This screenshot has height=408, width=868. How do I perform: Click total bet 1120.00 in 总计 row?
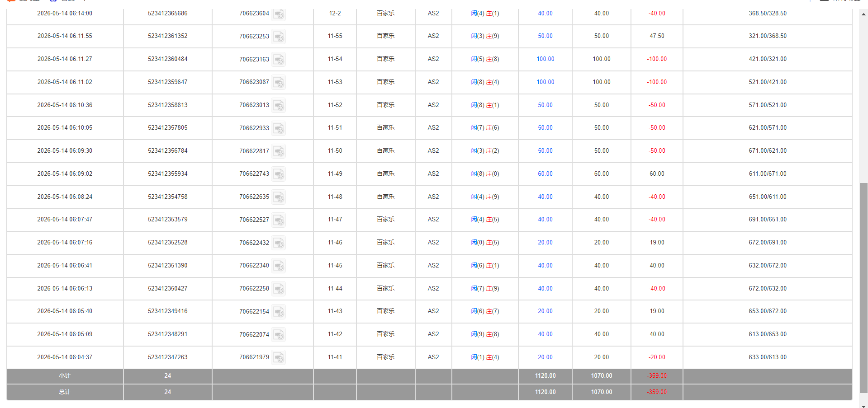click(545, 392)
